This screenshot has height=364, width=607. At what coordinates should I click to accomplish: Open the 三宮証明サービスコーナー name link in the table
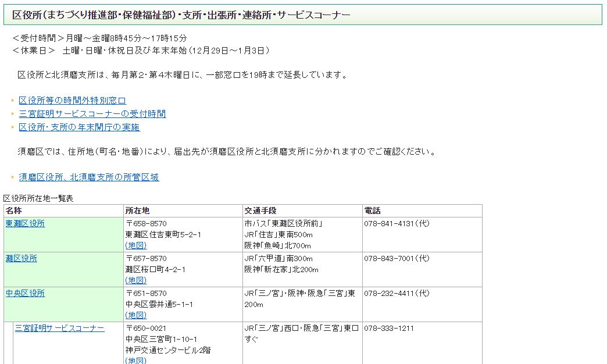pos(59,328)
